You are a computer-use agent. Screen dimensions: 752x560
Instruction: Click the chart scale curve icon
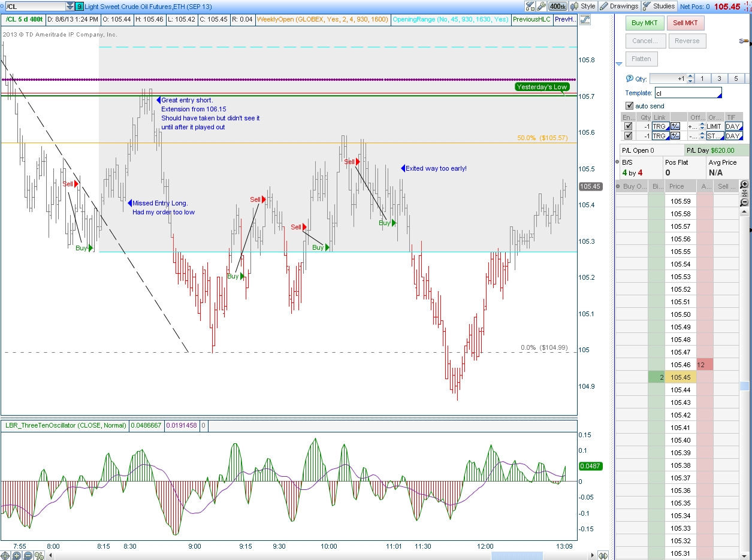pyautogui.click(x=585, y=19)
